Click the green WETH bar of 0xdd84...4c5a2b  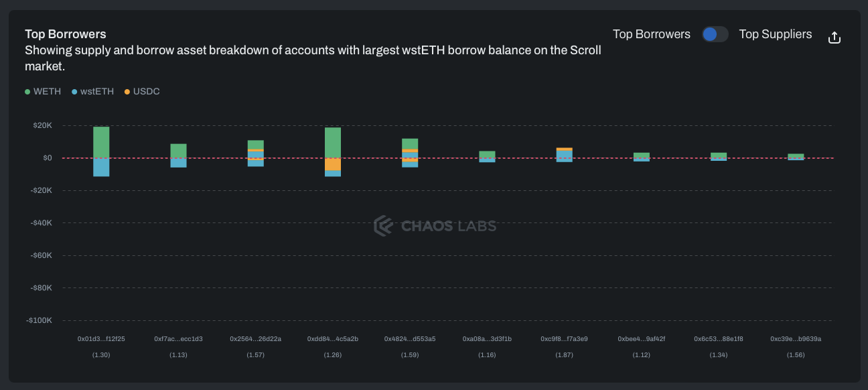pos(333,142)
